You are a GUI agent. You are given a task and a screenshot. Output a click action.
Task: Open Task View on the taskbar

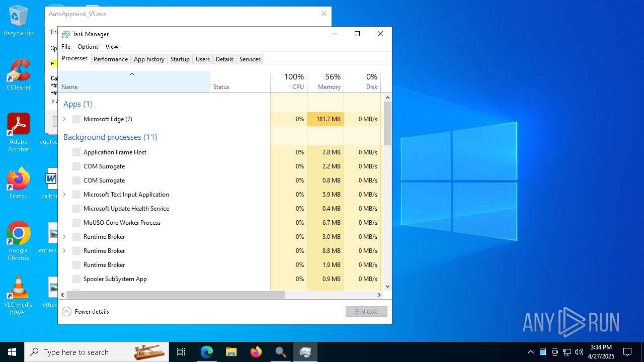pyautogui.click(x=181, y=352)
